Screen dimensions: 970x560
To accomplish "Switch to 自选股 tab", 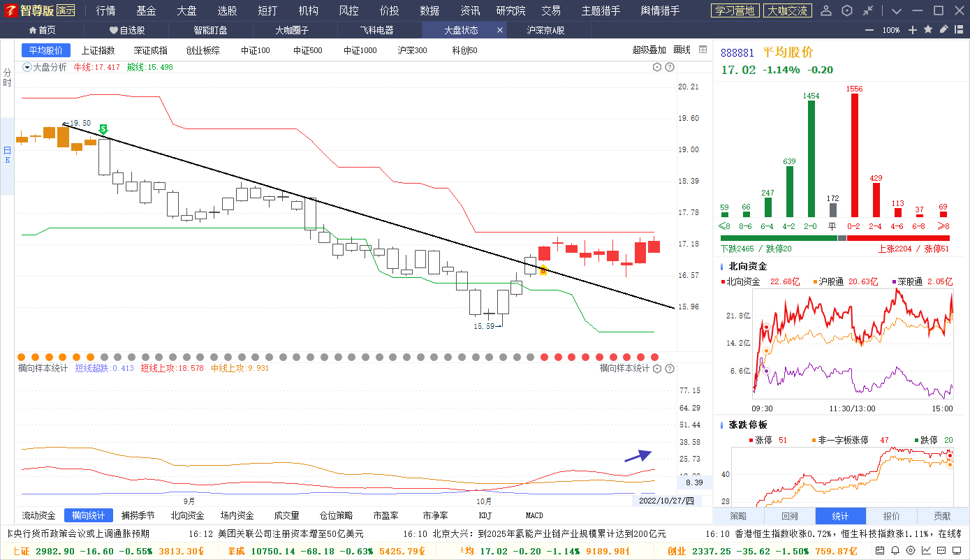I will (x=127, y=30).
